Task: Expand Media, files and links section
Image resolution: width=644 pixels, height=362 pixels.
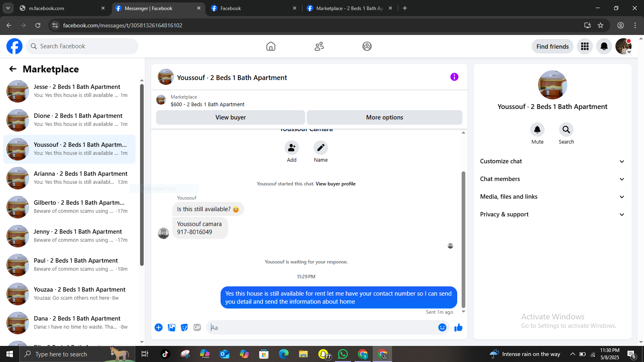Action: click(552, 197)
